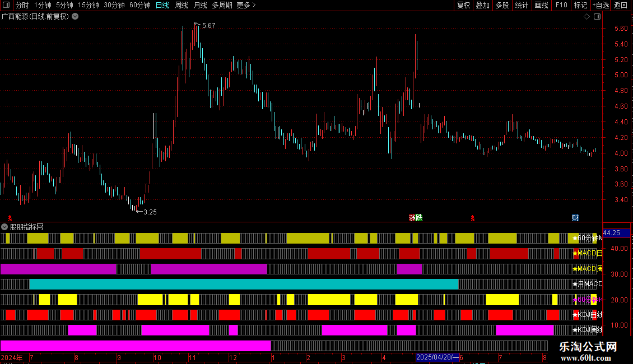Click the 统计 statistics button

[521, 5]
